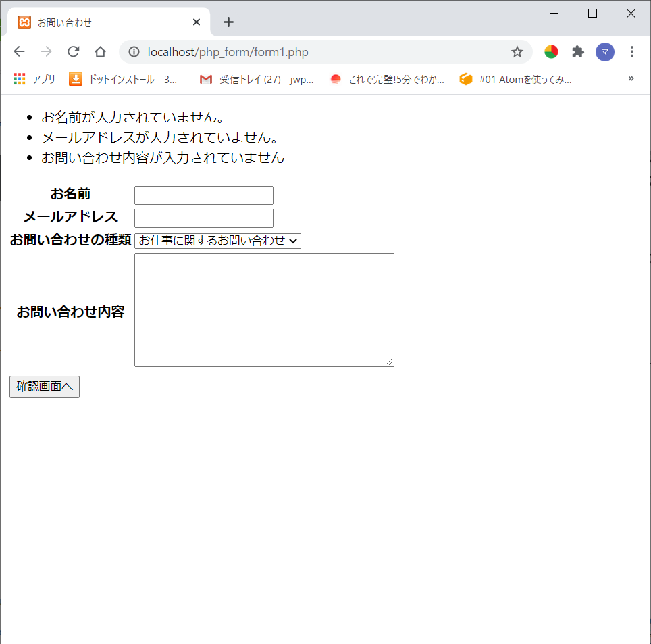Image resolution: width=651 pixels, height=644 pixels.
Task: Click the お名前が入力されていません error message
Action: click(133, 117)
